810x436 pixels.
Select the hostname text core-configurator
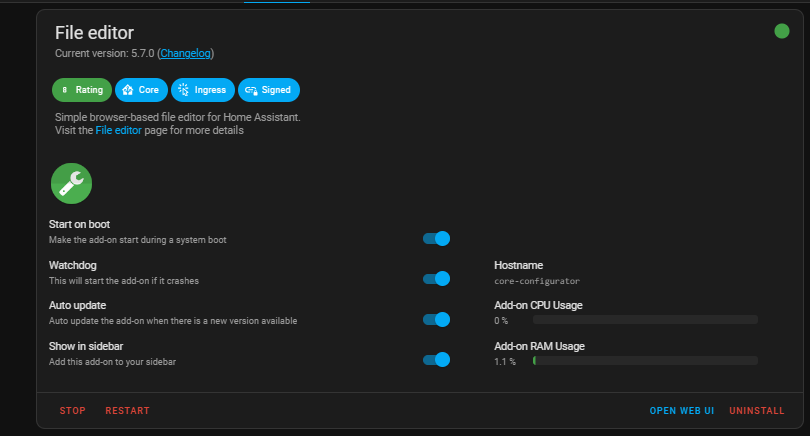pos(537,281)
